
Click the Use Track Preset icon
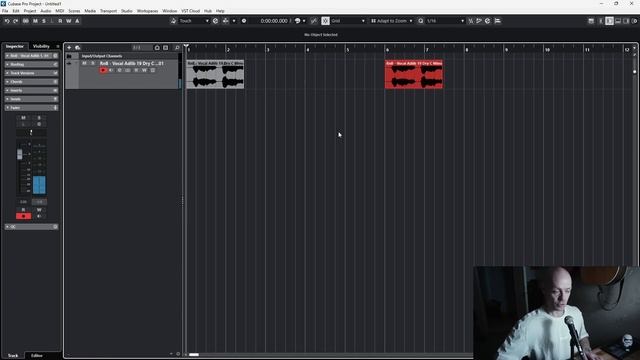point(78,48)
